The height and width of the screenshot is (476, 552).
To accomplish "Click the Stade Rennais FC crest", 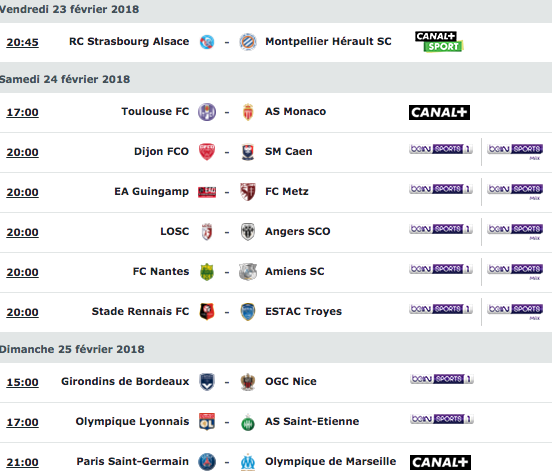I will (207, 312).
